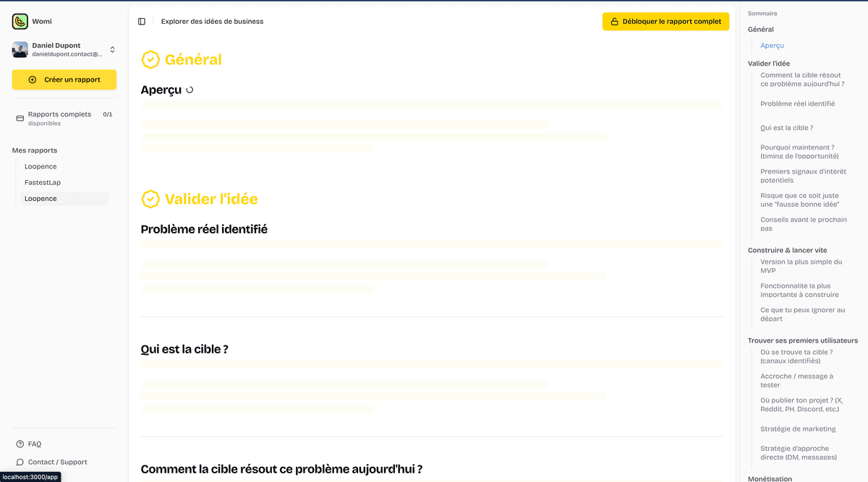
Task: Click Daniel Dupont's profile photo
Action: tap(20, 48)
